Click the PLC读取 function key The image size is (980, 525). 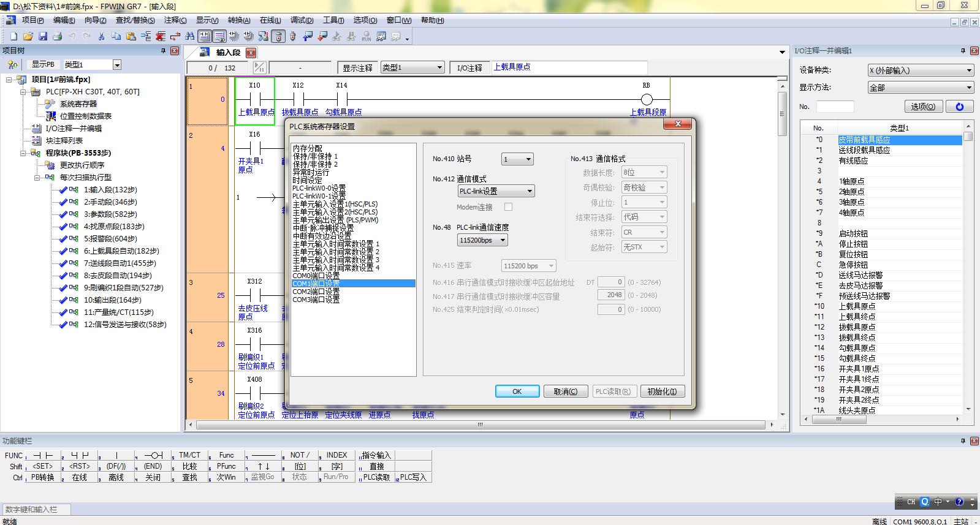coord(376,477)
